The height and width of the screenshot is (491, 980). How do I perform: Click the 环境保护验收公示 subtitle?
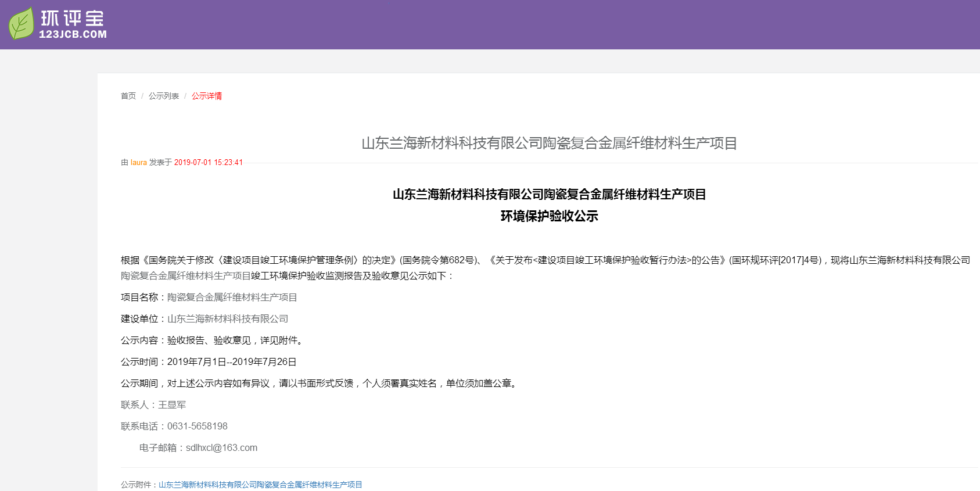[549, 216]
